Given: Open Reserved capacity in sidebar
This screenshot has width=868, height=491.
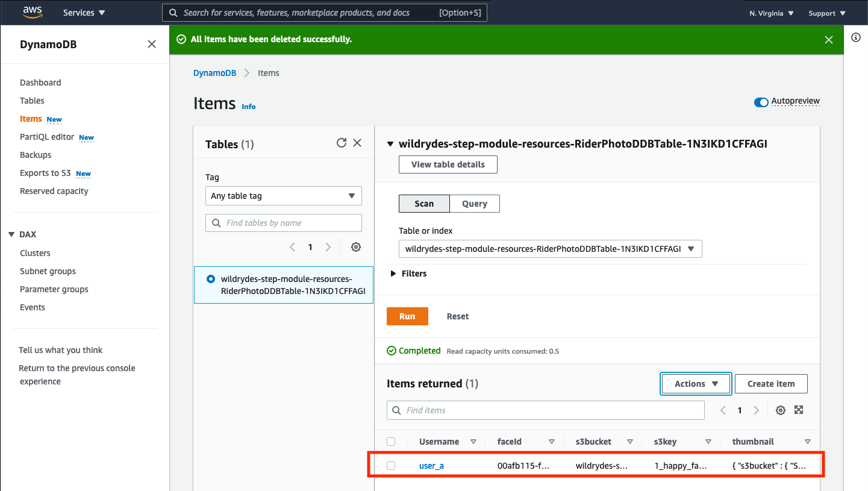Looking at the screenshot, I should [54, 191].
